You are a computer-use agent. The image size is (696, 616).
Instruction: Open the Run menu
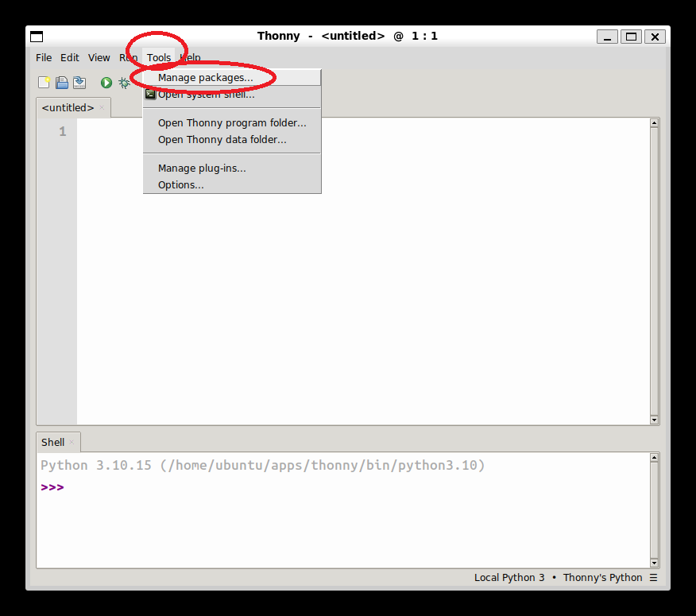tap(128, 58)
